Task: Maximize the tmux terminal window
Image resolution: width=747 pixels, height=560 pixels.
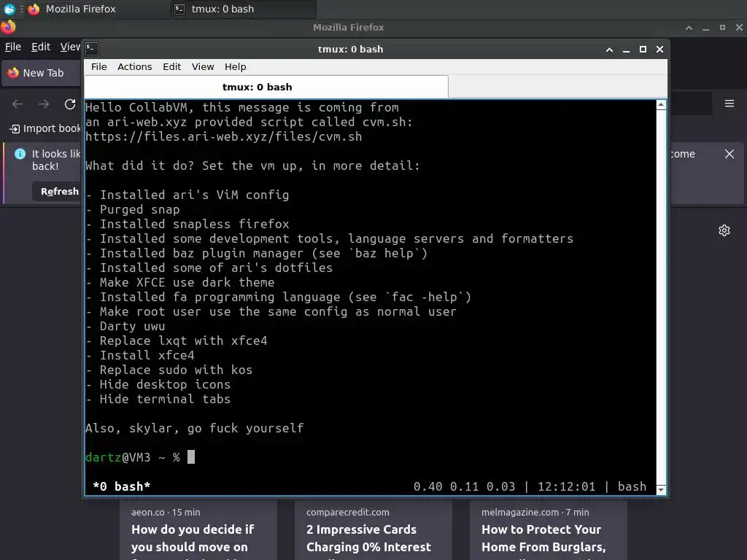Action: coord(643,50)
